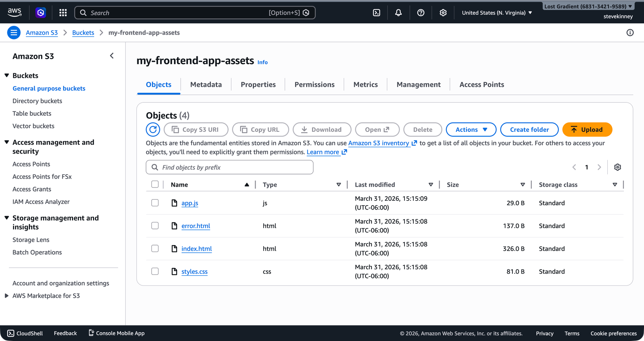Screen dimensions: 644x341
Task: Check the error.html row checkbox
Action: click(x=155, y=226)
